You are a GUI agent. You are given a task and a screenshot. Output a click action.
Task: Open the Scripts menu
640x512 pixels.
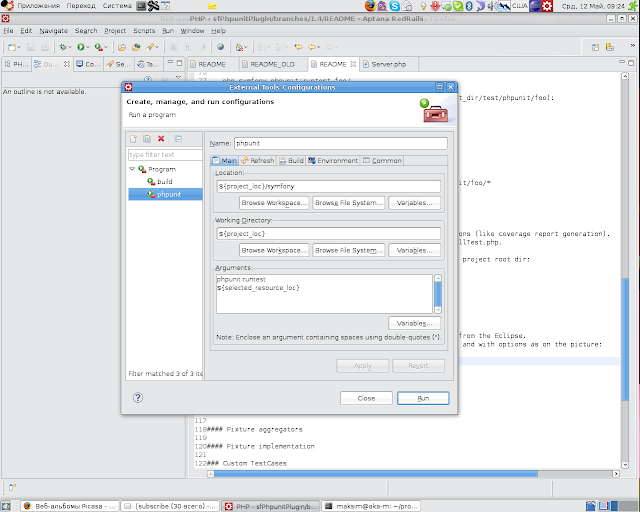click(x=144, y=31)
